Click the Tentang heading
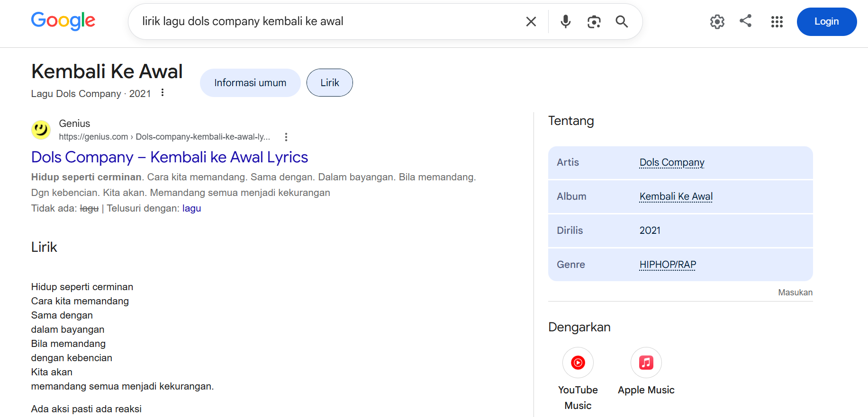The image size is (868, 417). 571,121
